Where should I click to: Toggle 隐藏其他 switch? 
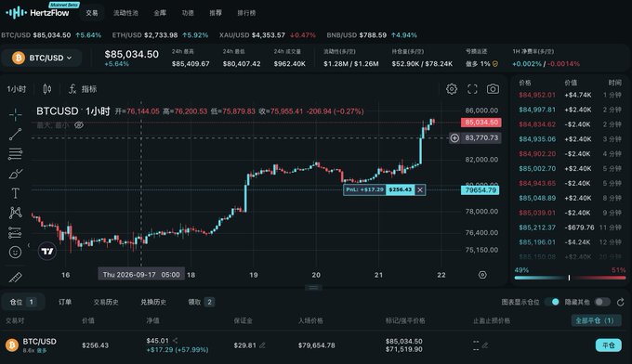[602, 302]
